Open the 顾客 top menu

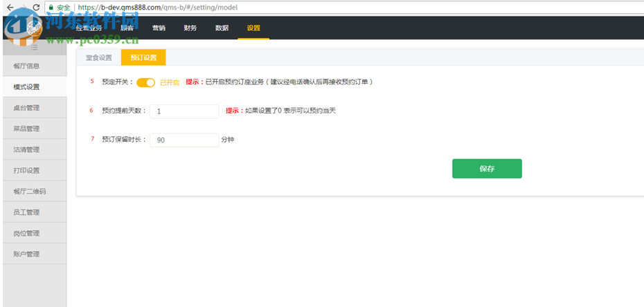click(127, 28)
